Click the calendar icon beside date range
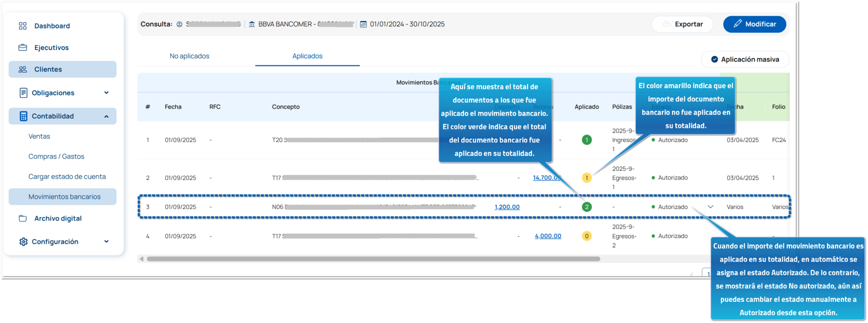 click(363, 24)
